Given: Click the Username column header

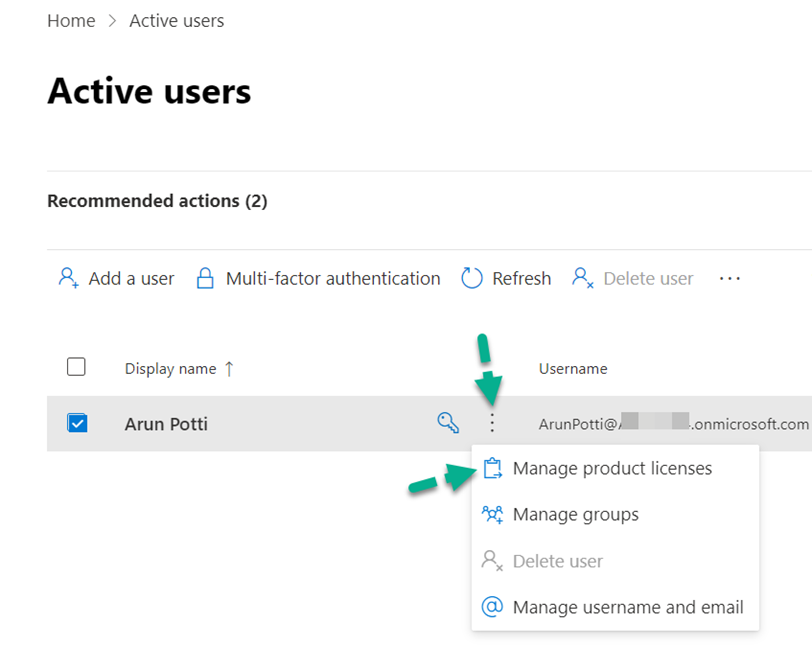Looking at the screenshot, I should [572, 368].
